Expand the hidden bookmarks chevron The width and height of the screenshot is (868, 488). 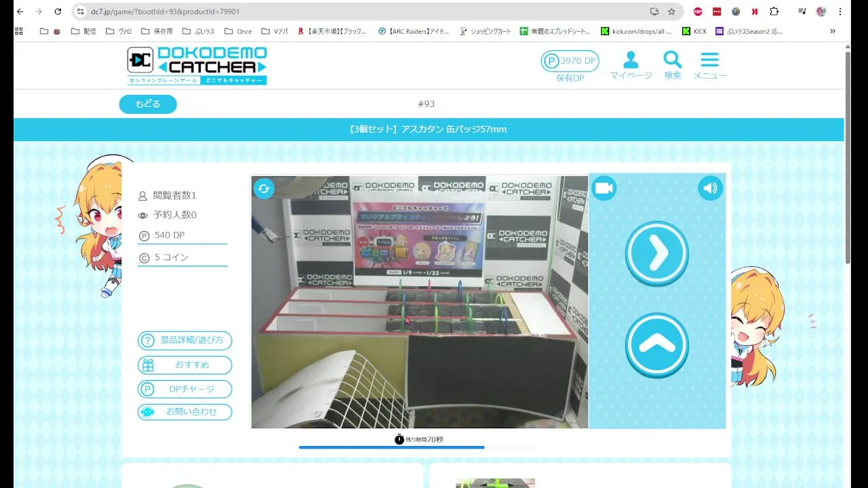point(833,31)
